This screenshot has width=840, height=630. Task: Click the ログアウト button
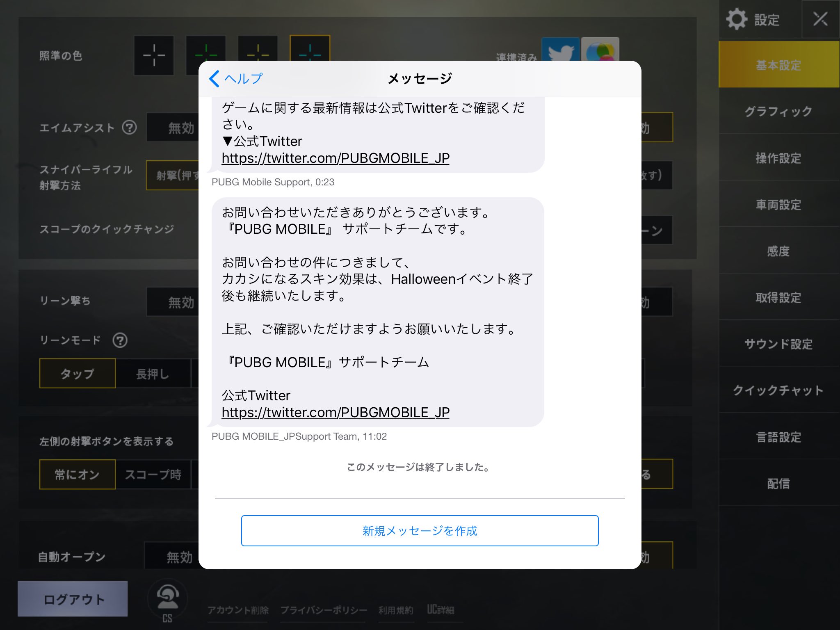(73, 599)
